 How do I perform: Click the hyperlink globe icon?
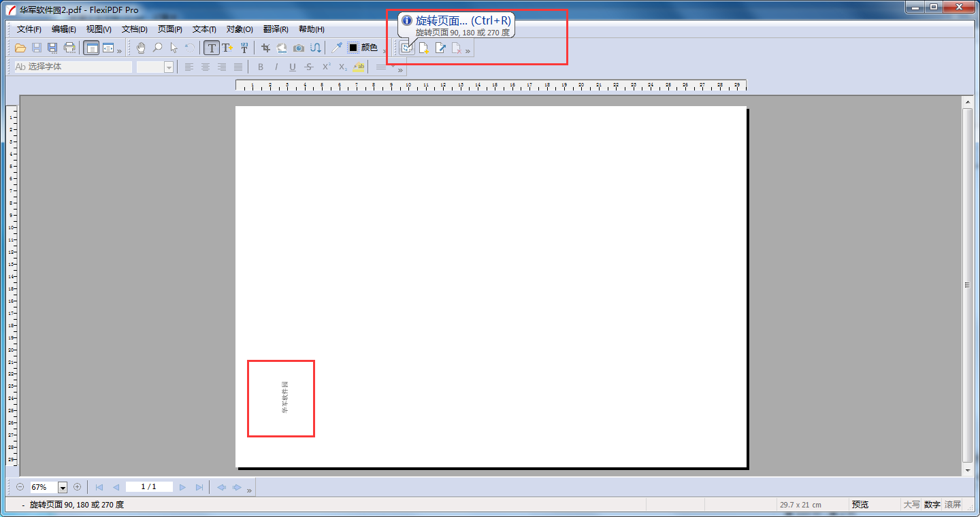click(282, 48)
